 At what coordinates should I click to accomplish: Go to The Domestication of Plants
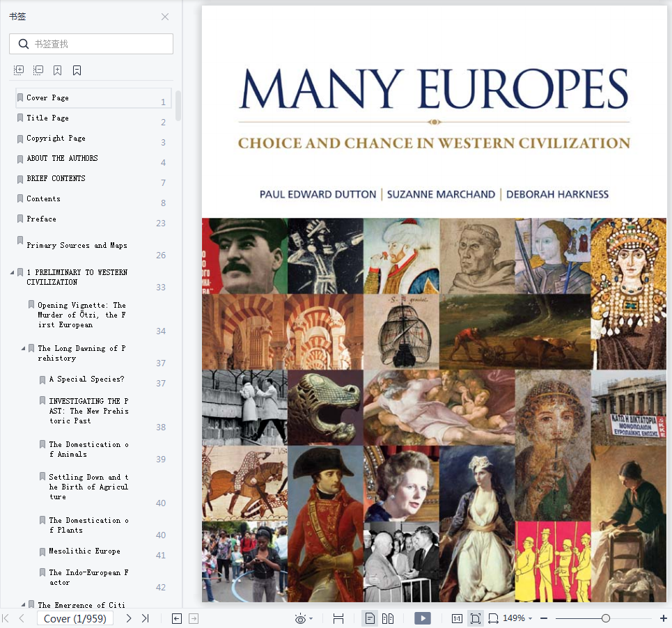88,525
